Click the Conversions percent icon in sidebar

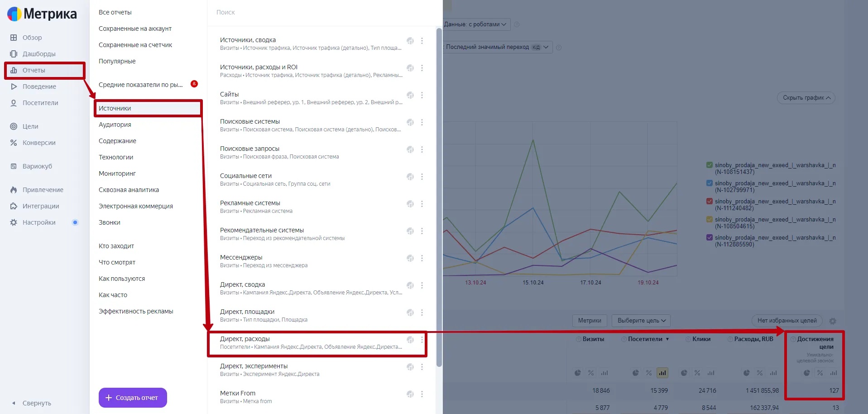[14, 143]
